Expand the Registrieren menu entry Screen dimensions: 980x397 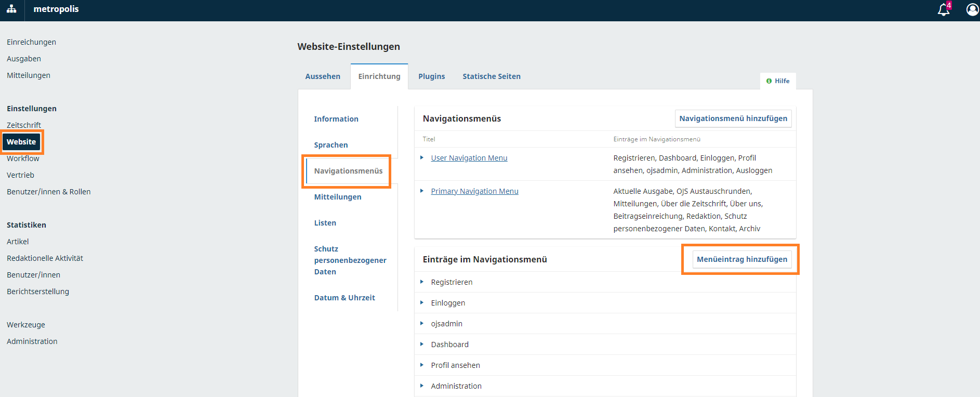pos(422,282)
